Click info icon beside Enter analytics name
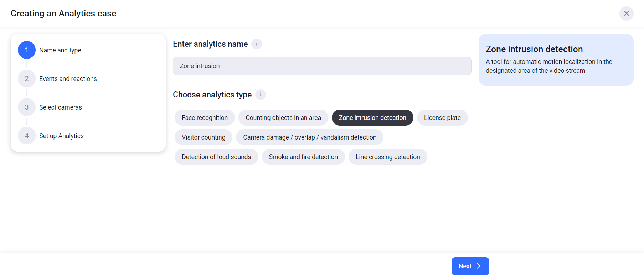 tap(257, 44)
